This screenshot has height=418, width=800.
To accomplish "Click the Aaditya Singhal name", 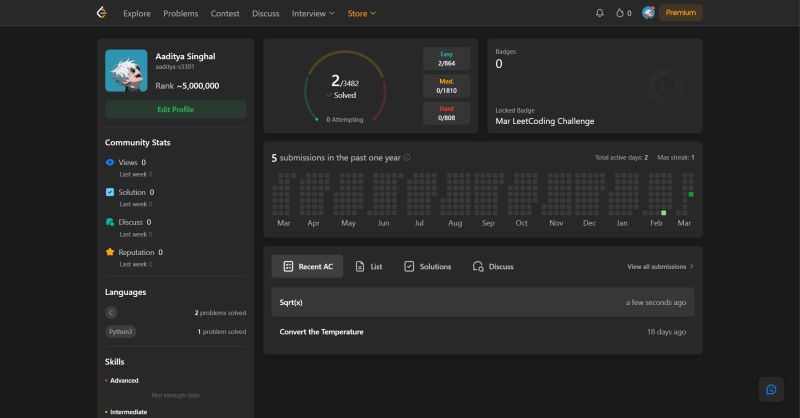I will pyautogui.click(x=185, y=56).
